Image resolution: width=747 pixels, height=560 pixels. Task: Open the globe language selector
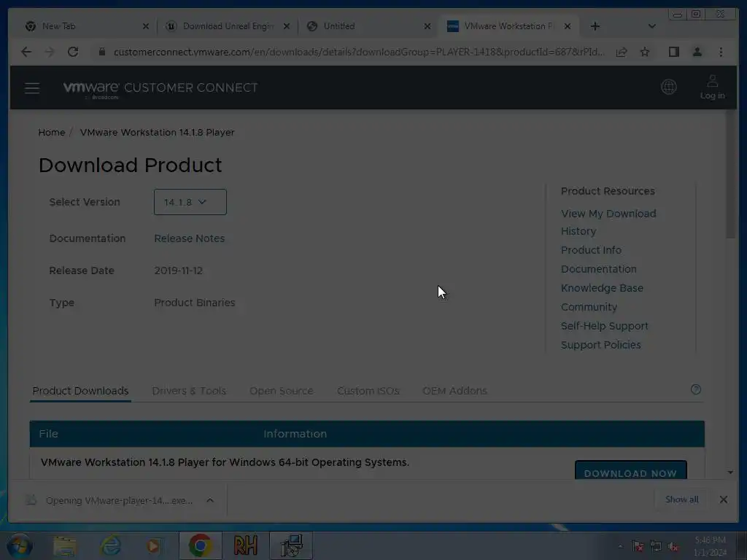pyautogui.click(x=668, y=87)
